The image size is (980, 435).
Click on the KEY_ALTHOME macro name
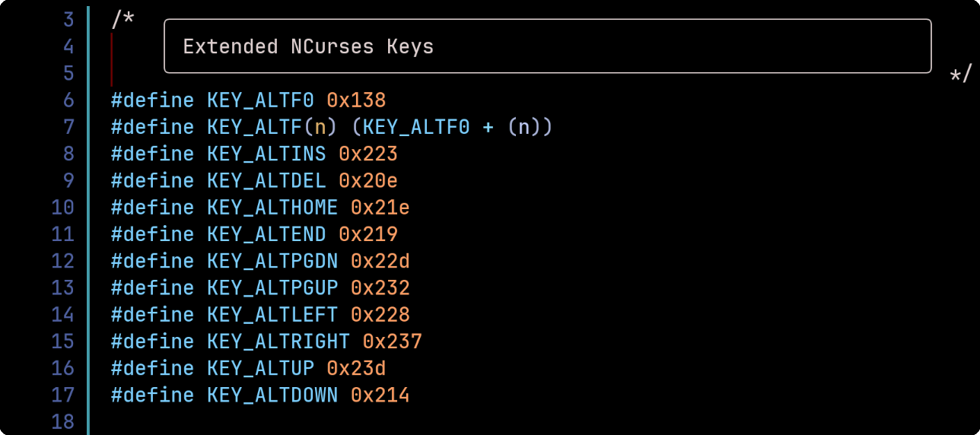point(272,208)
